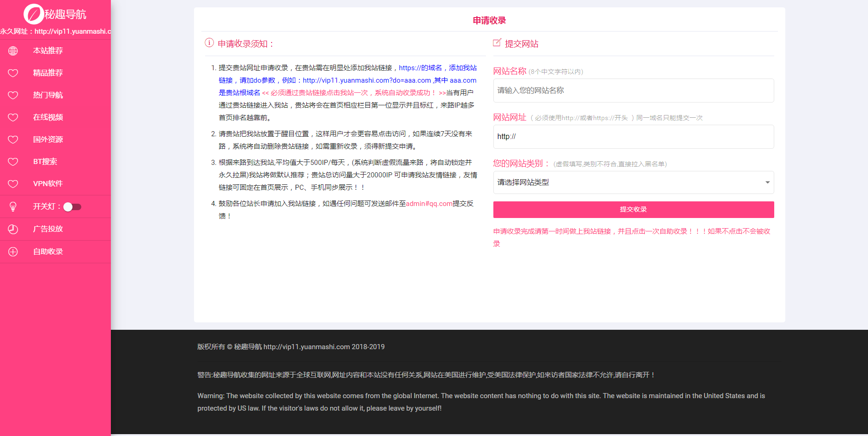Open 热门导航 in the sidebar
The height and width of the screenshot is (436, 868).
[x=48, y=95]
